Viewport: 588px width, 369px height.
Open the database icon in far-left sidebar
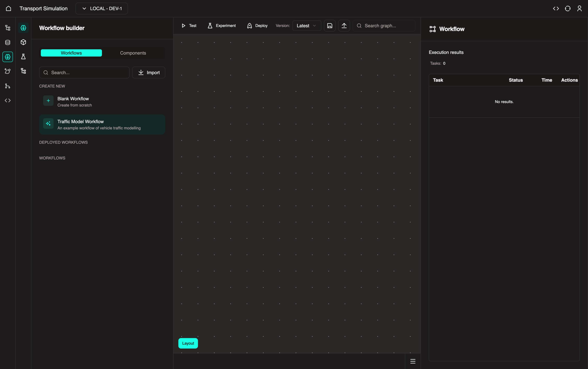click(x=8, y=42)
